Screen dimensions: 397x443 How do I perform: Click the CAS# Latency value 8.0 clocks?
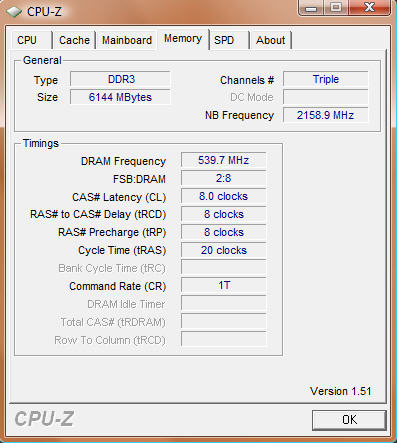[x=224, y=196]
